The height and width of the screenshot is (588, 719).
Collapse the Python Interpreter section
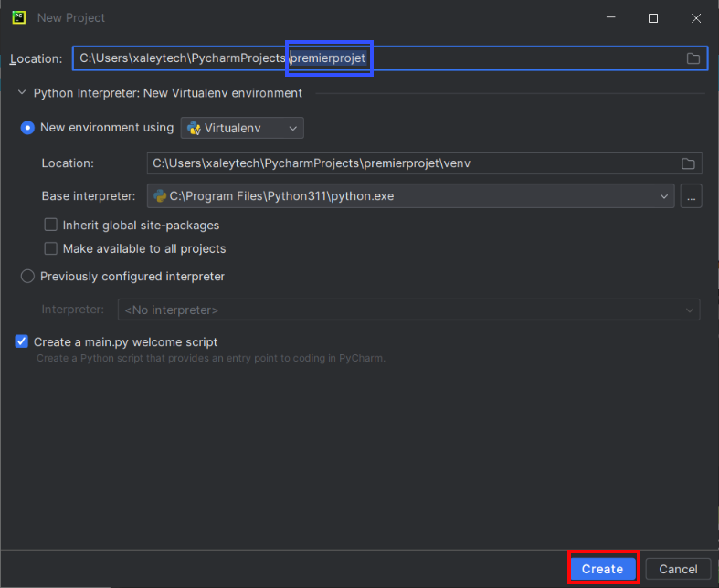pyautogui.click(x=22, y=93)
